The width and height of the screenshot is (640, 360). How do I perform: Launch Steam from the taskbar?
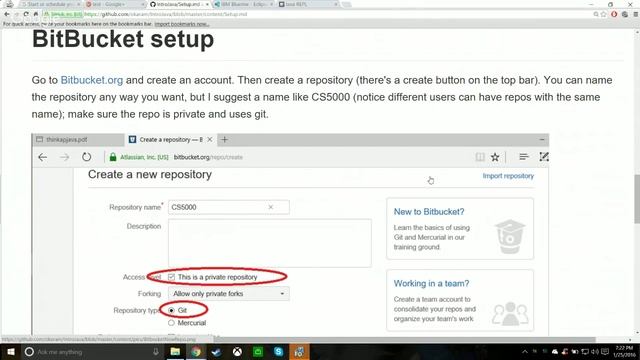[x=216, y=351]
